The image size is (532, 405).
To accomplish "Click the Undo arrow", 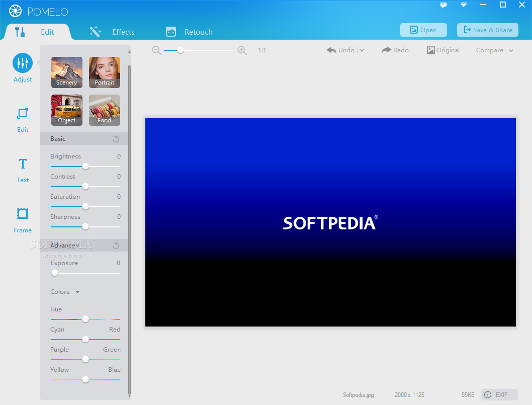I will pos(331,50).
